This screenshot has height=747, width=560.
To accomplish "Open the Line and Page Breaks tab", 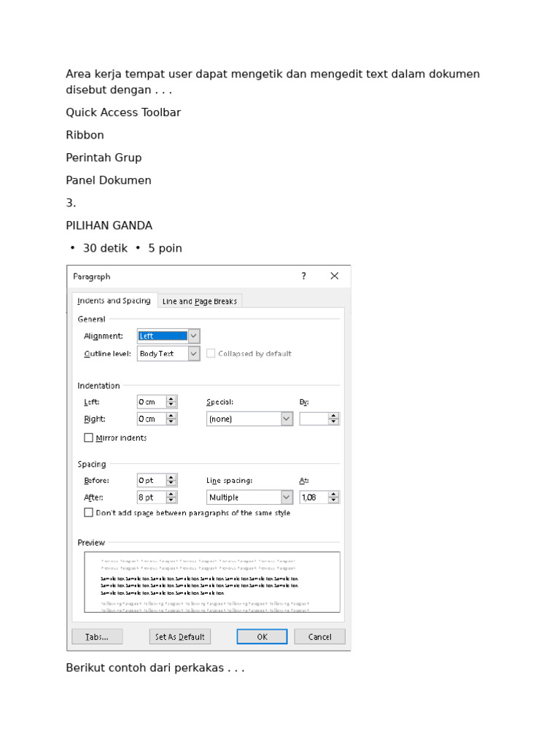I will 200,301.
